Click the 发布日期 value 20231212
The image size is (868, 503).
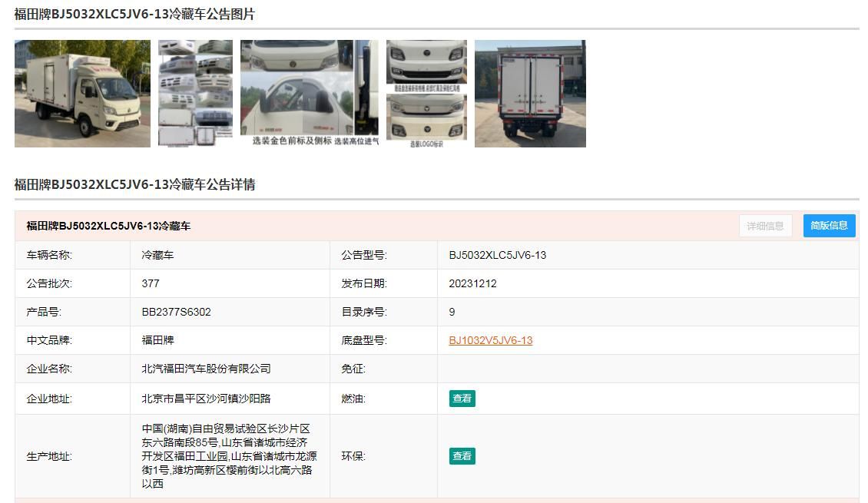coord(472,283)
